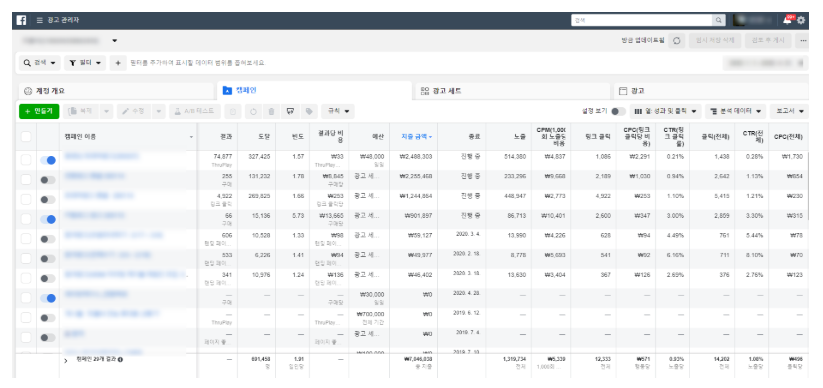This screenshot has width=823, height=388.
Task: Open the ad account selector dropdown arrow
Action: tap(114, 40)
